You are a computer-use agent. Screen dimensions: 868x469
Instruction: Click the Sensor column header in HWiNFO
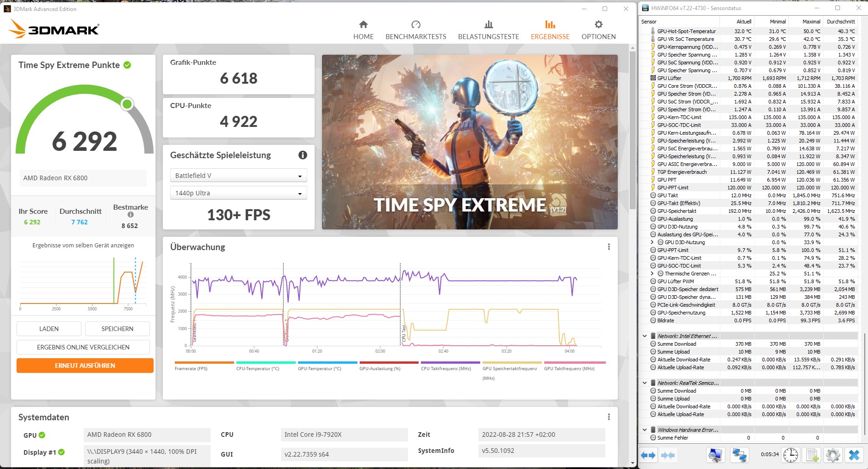679,22
